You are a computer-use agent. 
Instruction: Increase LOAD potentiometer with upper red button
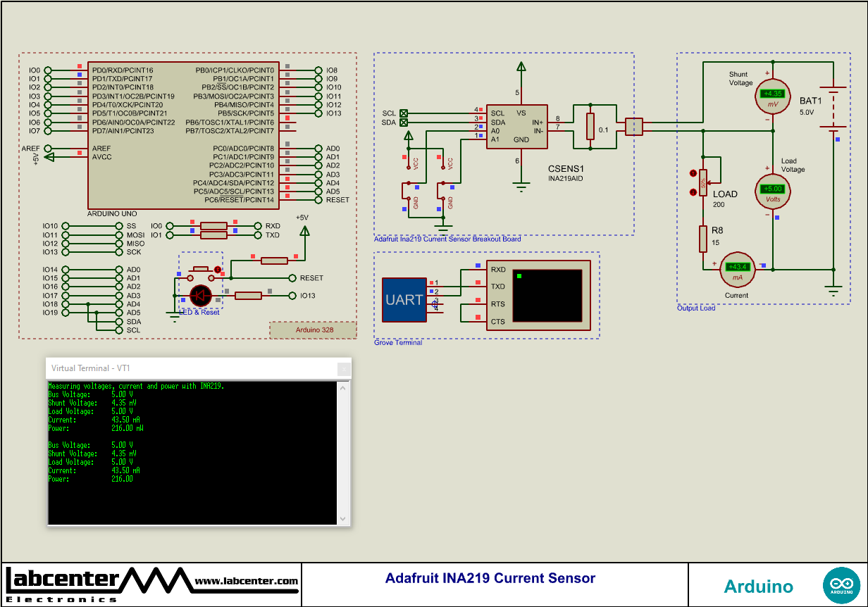(693, 173)
